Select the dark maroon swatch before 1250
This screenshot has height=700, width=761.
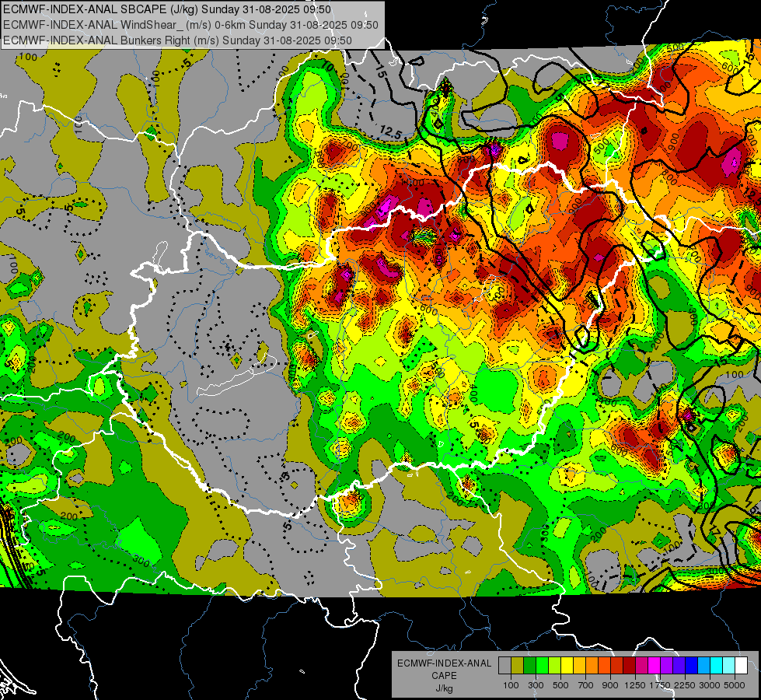[x=630, y=665]
